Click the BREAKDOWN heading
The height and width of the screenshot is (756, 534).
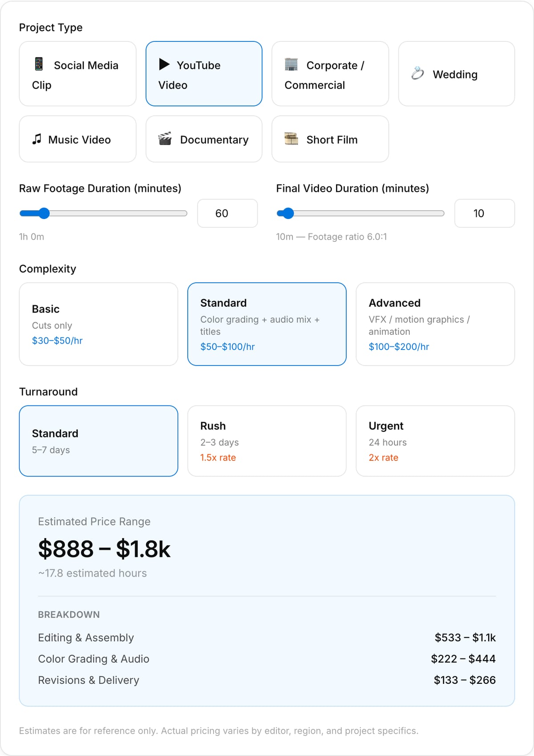point(69,614)
